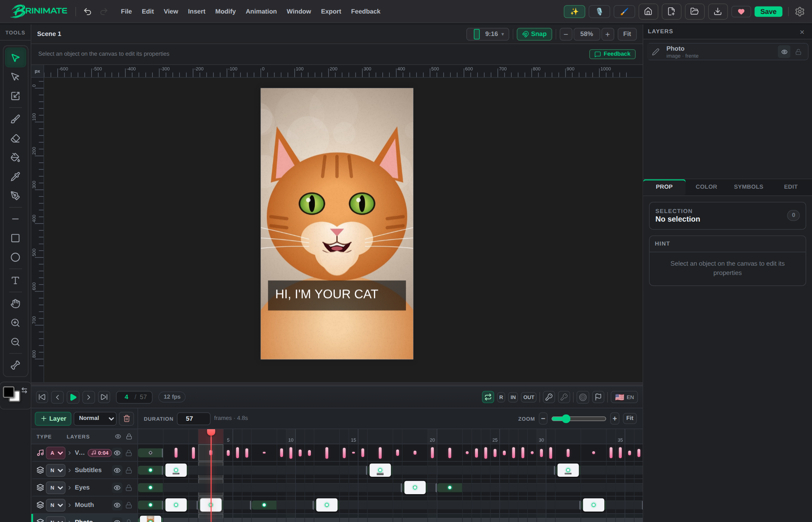Select the brush tool

[15, 119]
